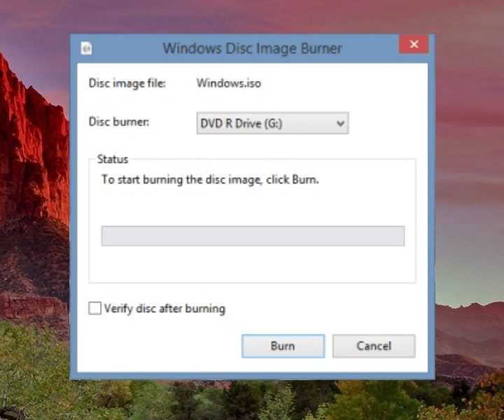This screenshot has width=504, height=420.
Task: Click the 'Disc image file:' label
Action: coord(127,83)
